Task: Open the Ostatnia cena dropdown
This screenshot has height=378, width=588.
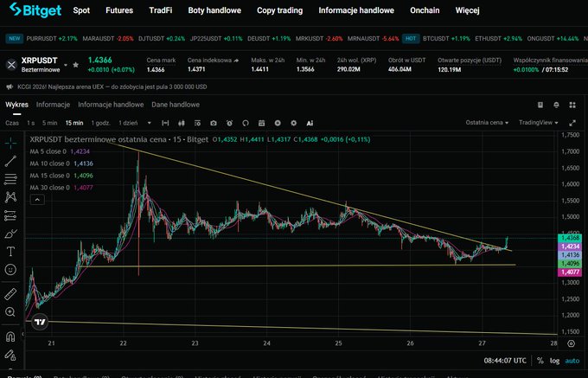Action: click(x=487, y=123)
